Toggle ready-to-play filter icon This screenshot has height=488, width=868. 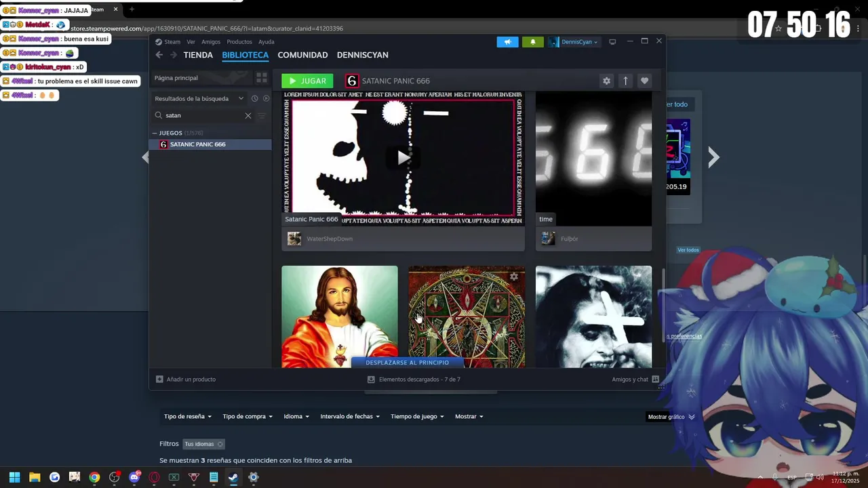[x=266, y=98]
